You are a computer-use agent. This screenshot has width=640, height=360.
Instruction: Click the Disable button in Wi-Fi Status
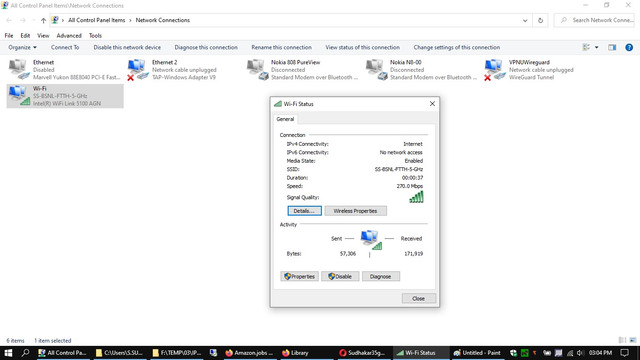click(340, 276)
